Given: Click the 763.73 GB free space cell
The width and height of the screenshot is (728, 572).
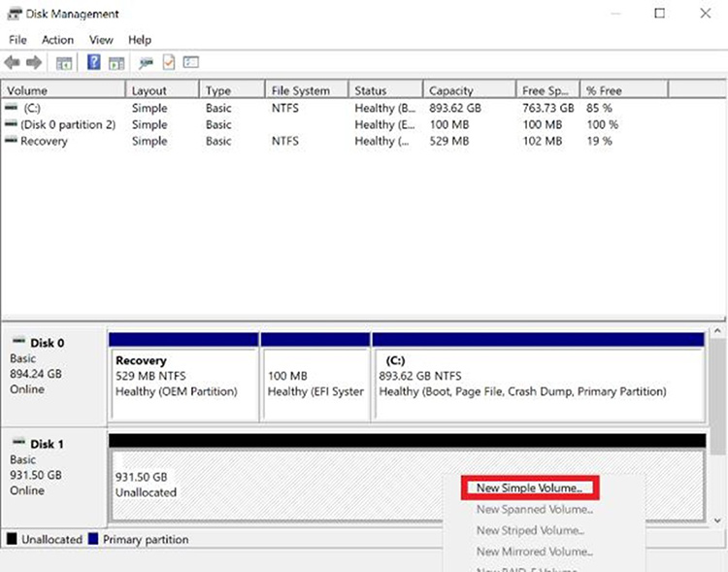Looking at the screenshot, I should point(548,108).
